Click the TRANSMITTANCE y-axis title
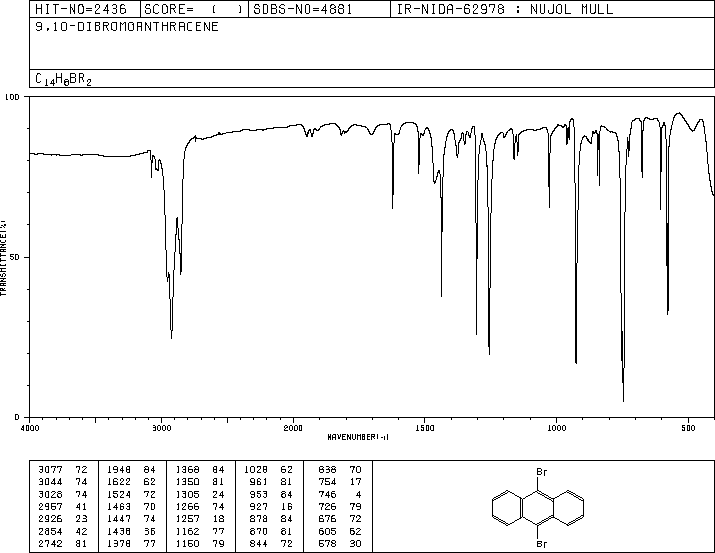This screenshot has width=715, height=553. click(3, 258)
